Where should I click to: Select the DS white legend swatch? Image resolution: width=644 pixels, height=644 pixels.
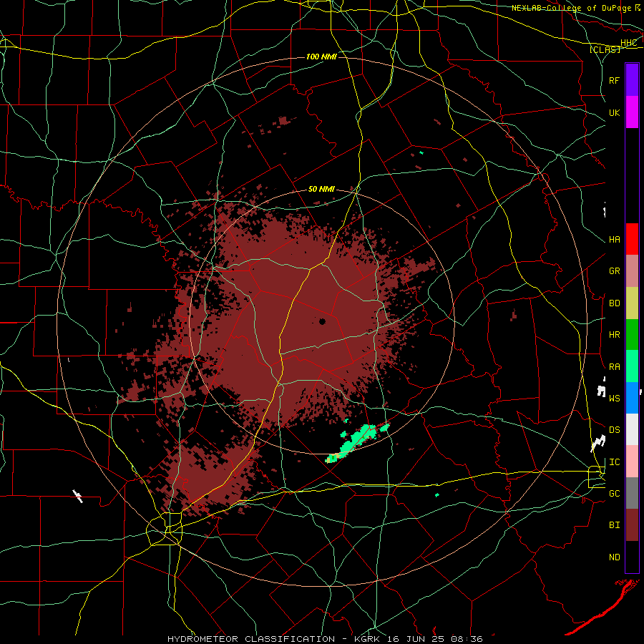[x=632, y=429]
